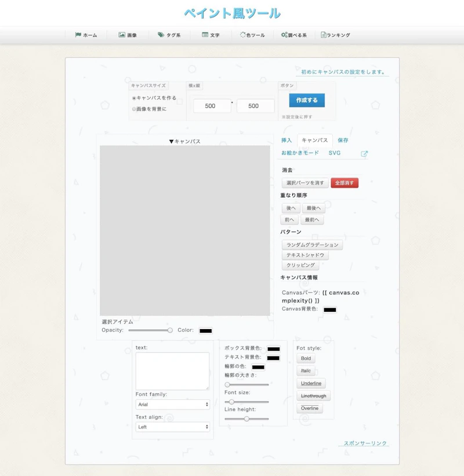464x476 pixels.
Task: Click the blue 作成する button
Action: tap(307, 100)
